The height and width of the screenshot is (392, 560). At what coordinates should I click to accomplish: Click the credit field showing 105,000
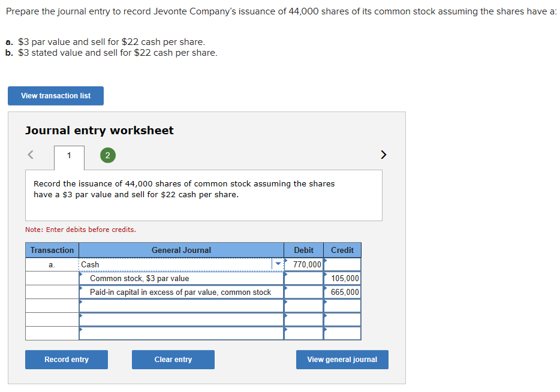point(342,278)
